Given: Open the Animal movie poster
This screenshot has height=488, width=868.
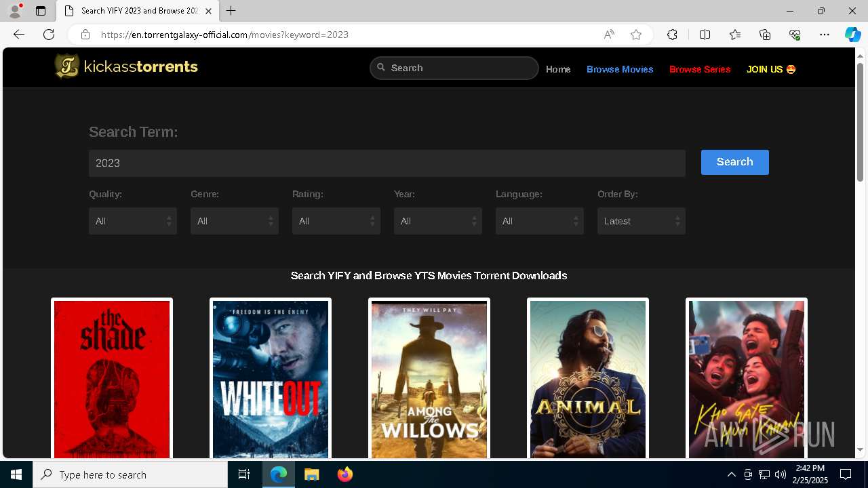Looking at the screenshot, I should coord(588,379).
